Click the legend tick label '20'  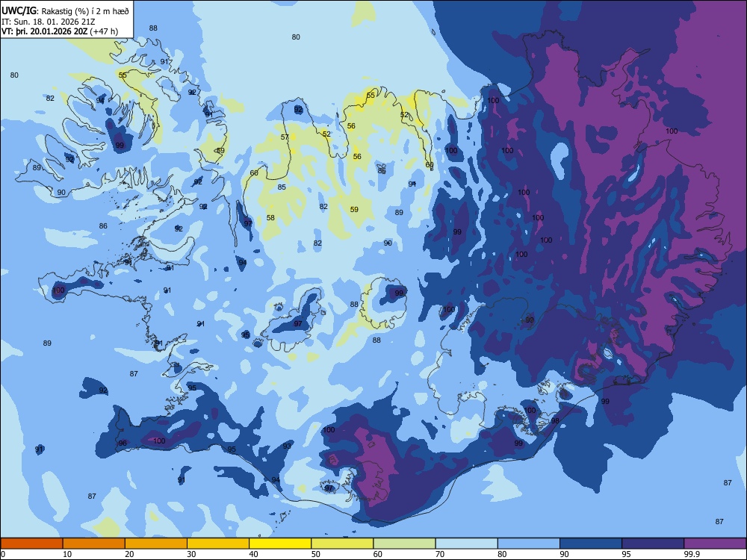[x=129, y=554]
